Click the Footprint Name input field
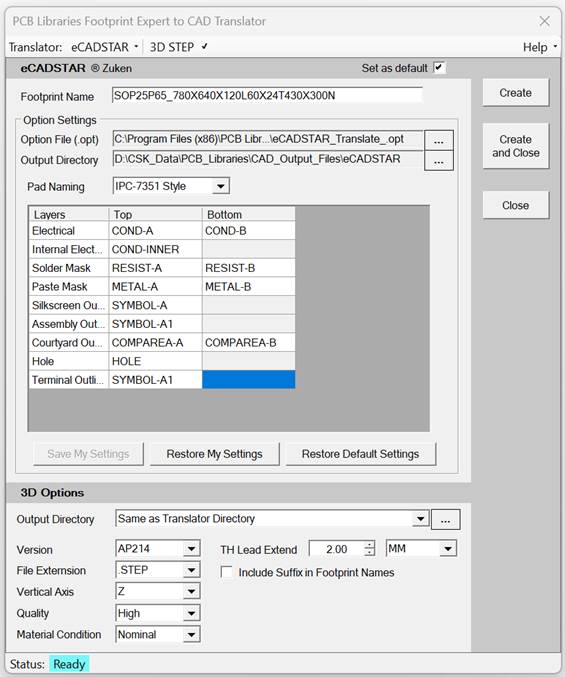 (267, 95)
